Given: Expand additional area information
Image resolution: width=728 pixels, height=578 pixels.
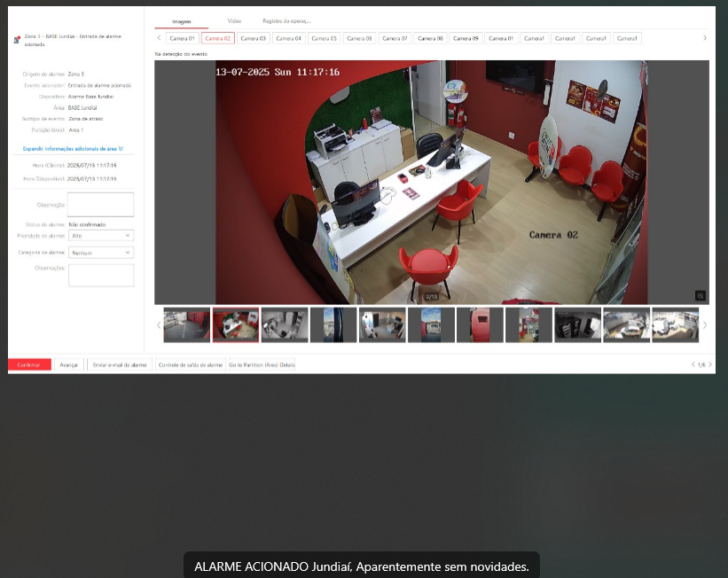Looking at the screenshot, I should point(73,149).
